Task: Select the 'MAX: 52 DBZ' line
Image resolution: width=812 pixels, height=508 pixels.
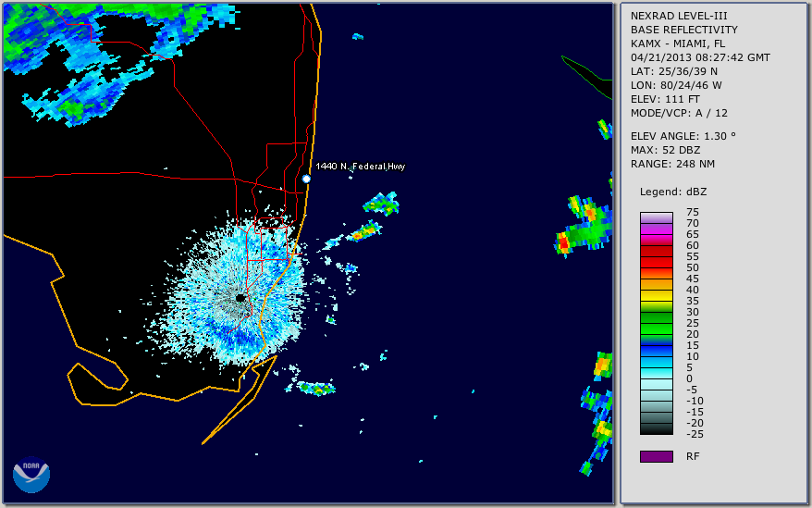Action: [x=666, y=150]
